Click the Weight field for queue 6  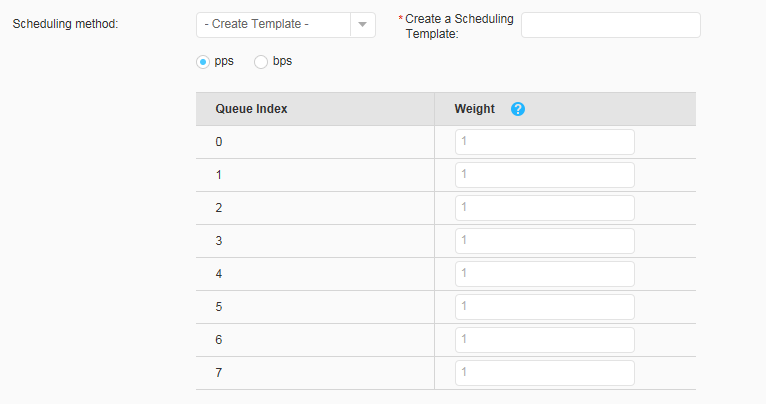click(545, 340)
